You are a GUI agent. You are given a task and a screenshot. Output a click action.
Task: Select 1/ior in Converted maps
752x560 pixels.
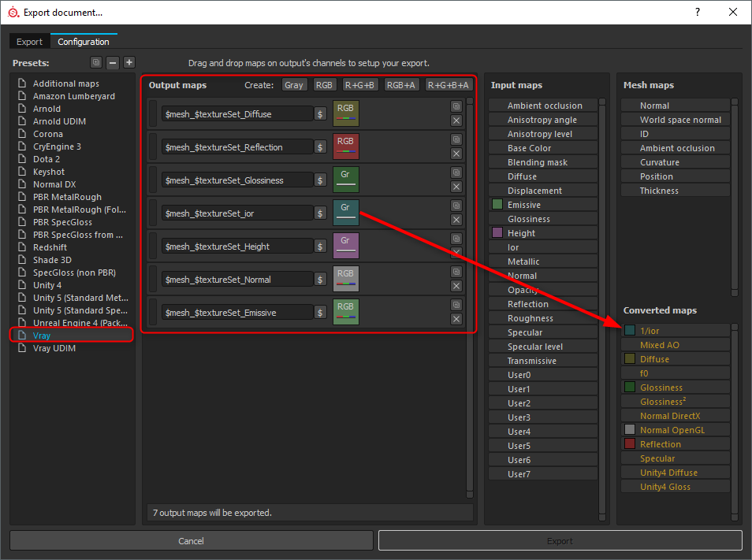coord(676,331)
